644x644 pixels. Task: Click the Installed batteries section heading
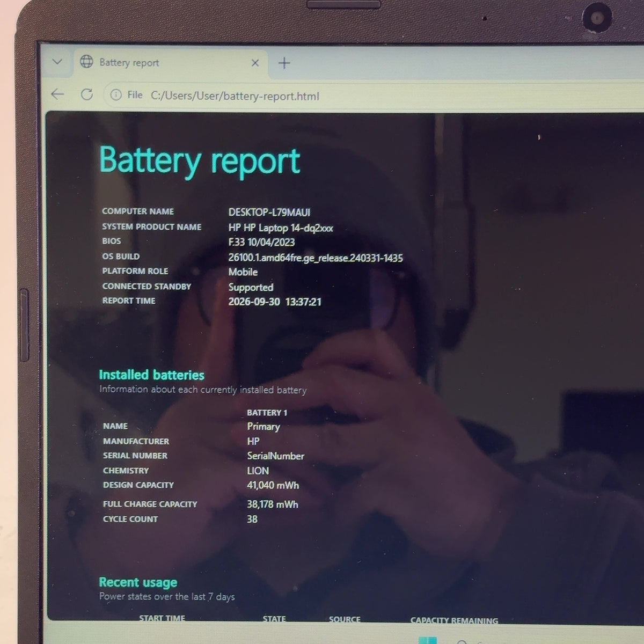tap(151, 375)
